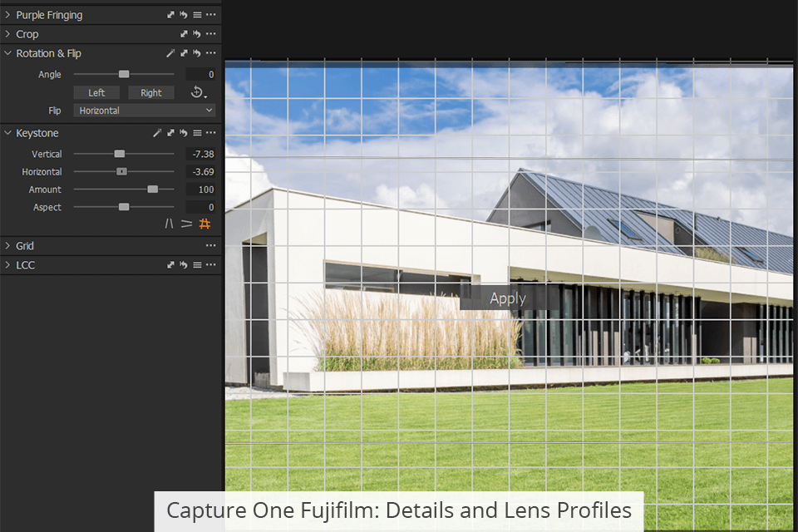Click the Crop tool copy-adjustments arrow icon

[184, 34]
